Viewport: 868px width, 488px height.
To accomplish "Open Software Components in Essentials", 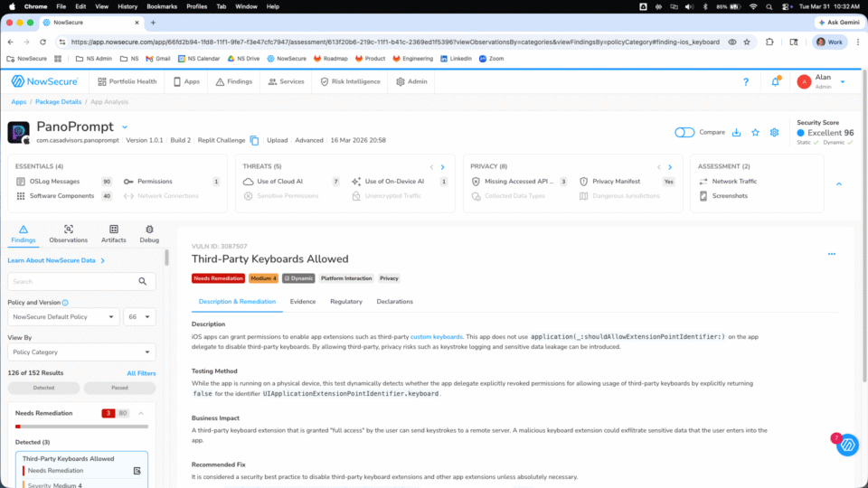I will click(63, 196).
